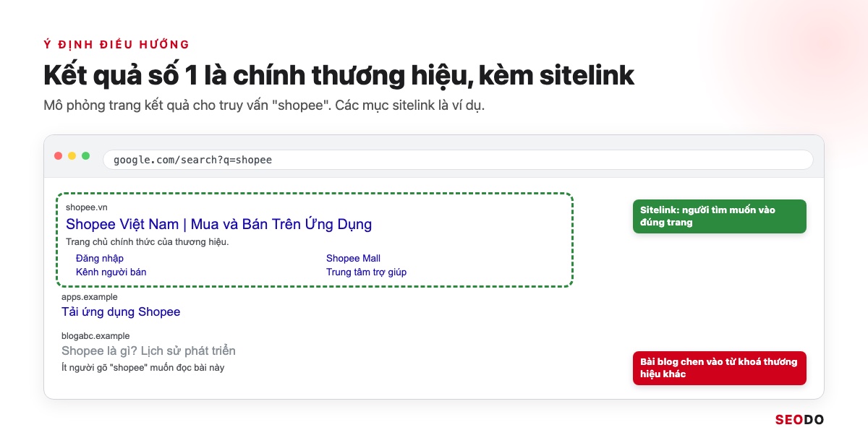This screenshot has width=868, height=443.
Task: Click the blogabc.example domain text
Action: [x=95, y=336]
